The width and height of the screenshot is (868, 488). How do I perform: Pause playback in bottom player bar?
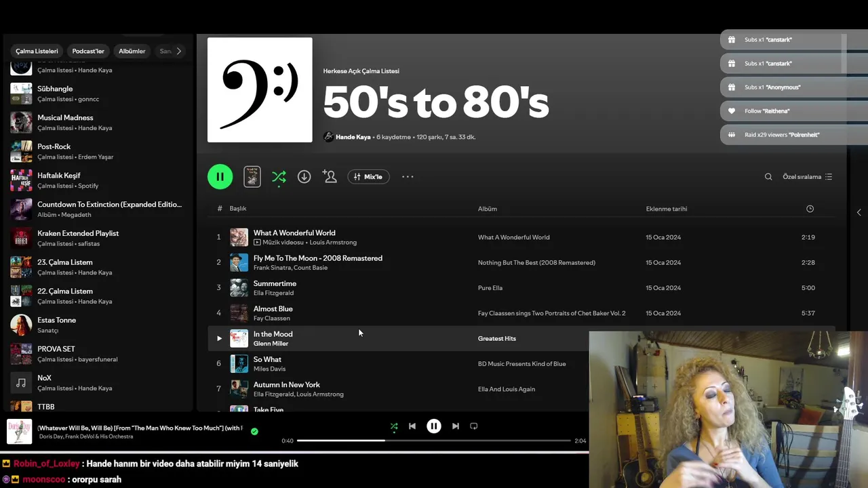tap(434, 426)
